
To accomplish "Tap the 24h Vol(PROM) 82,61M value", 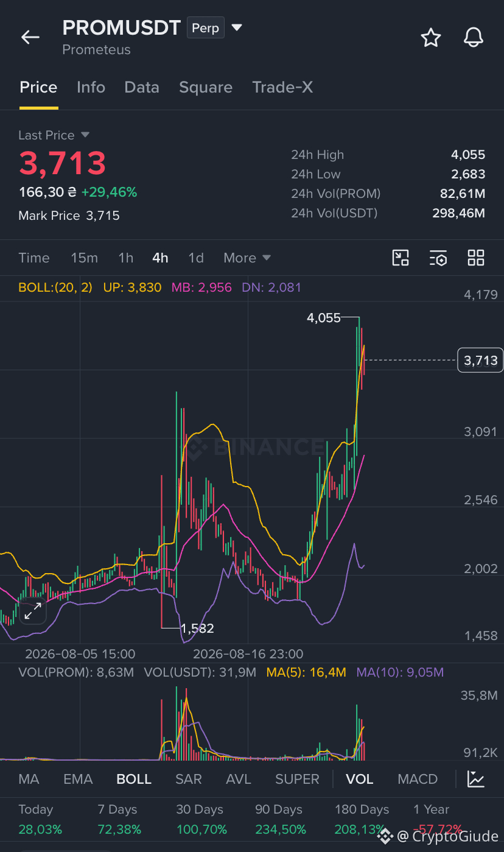I will click(x=463, y=194).
